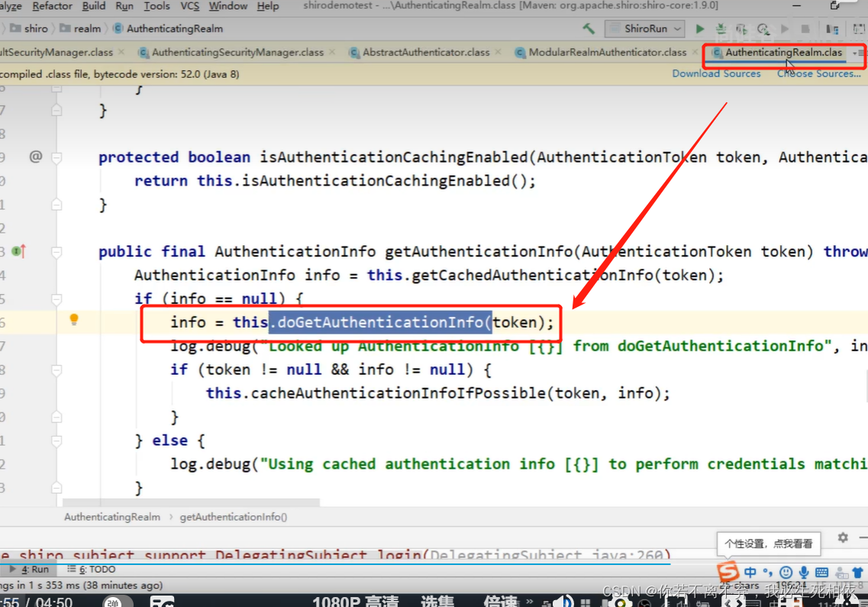Viewport: 868px width, 607px height.
Task: Click the yellow intention lightbulb icon
Action: pyautogui.click(x=73, y=320)
